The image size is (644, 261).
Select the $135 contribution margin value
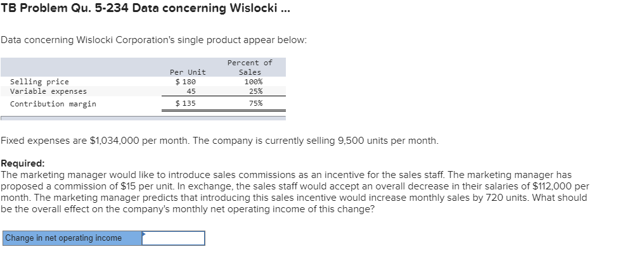[x=186, y=103]
